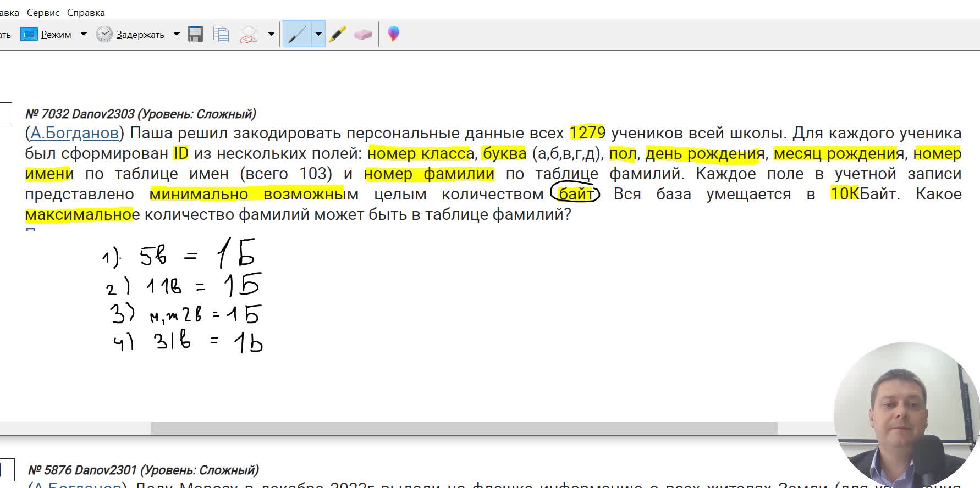Expand the Задержать dropdown arrow
Screen dimensions: 980x488
pos(177,34)
